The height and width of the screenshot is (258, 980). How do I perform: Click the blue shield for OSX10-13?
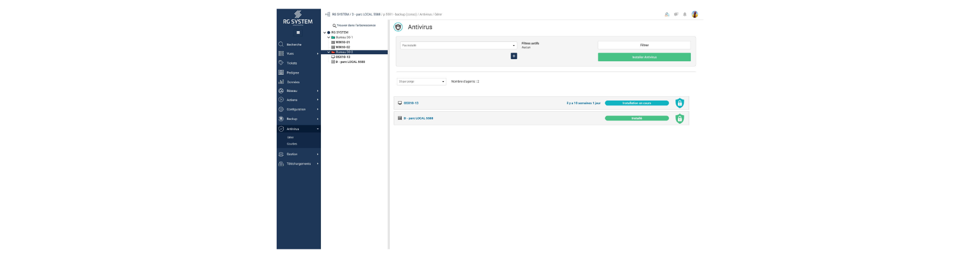click(x=680, y=103)
